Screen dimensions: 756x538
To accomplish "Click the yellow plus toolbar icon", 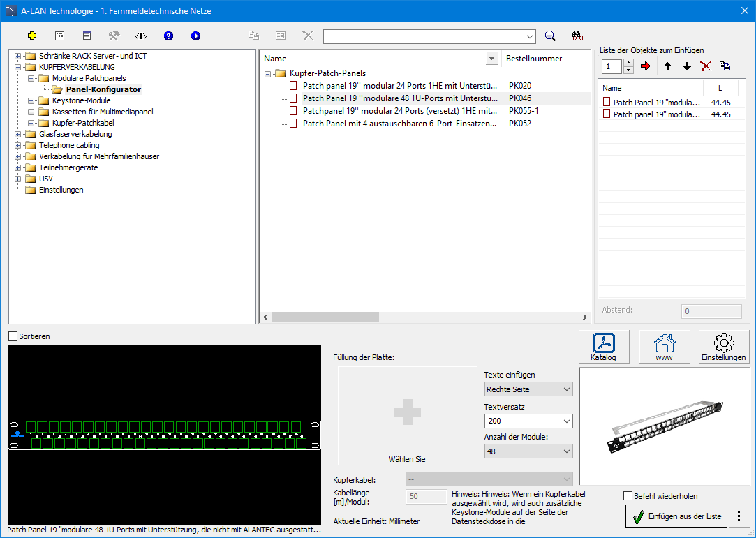I will click(x=31, y=36).
